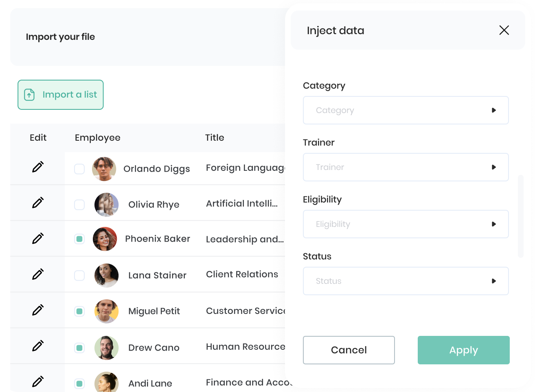Click the edit pencil next to Andi Lane
This screenshot has height=392, width=535.
coord(38,381)
